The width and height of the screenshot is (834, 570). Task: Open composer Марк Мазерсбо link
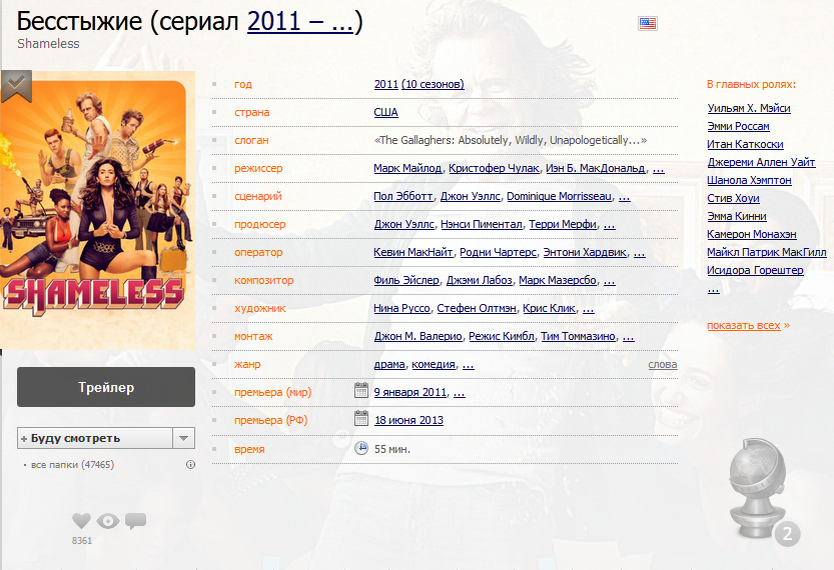(558, 280)
